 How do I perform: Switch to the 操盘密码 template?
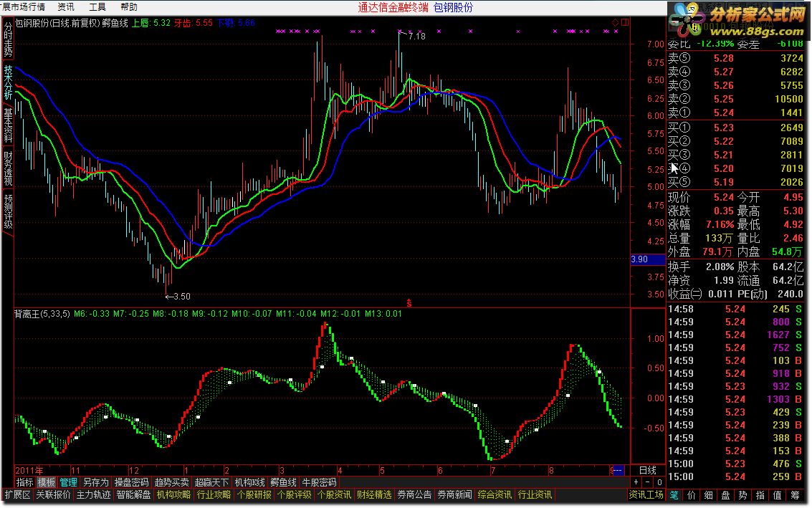[x=132, y=482]
